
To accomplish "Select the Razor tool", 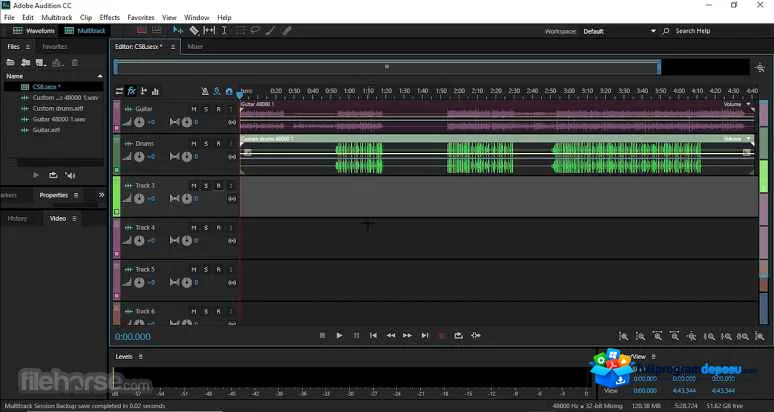I will coord(194,31).
